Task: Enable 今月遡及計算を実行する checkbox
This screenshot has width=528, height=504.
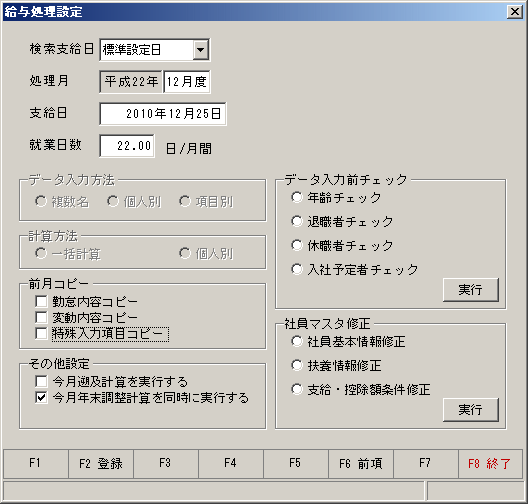Action: [41, 381]
